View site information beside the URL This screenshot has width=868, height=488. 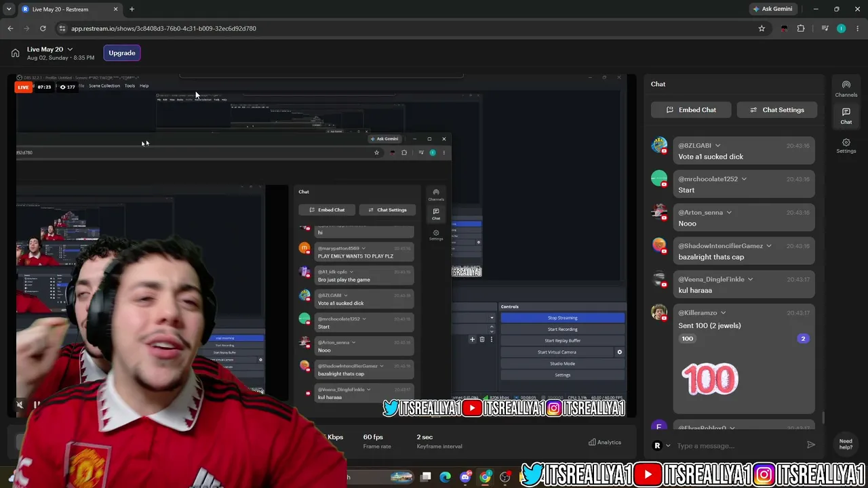click(x=62, y=28)
